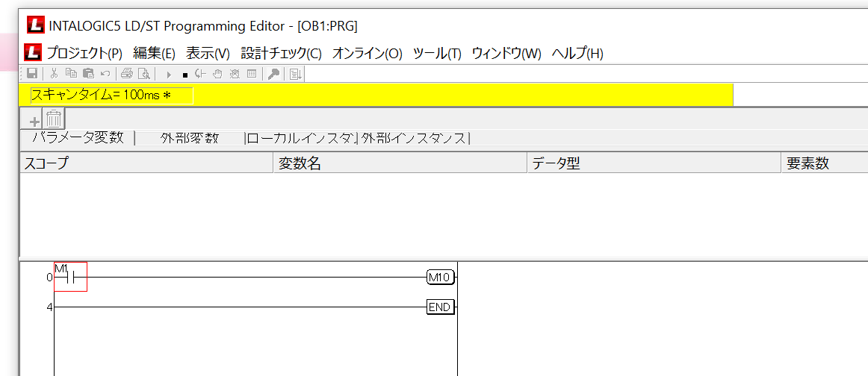This screenshot has width=868, height=376.
Task: Click the スキャンタイム= 100ms field
Action: 111,95
